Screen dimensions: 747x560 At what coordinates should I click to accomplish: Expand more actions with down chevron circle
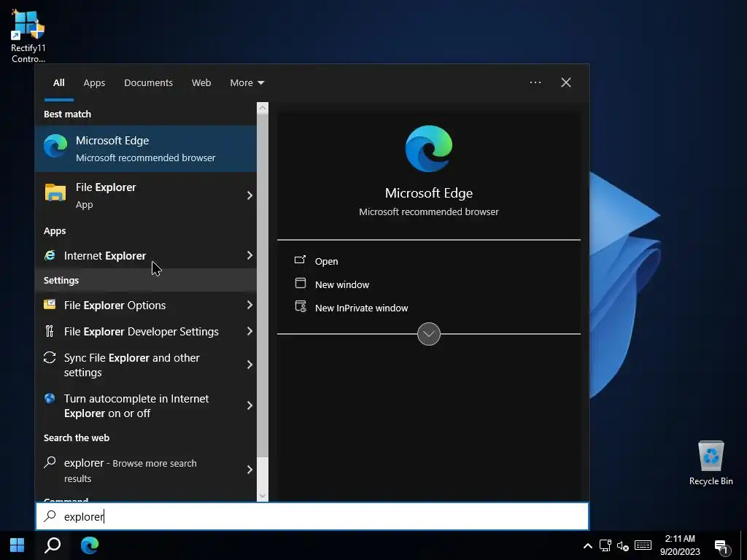tap(429, 334)
